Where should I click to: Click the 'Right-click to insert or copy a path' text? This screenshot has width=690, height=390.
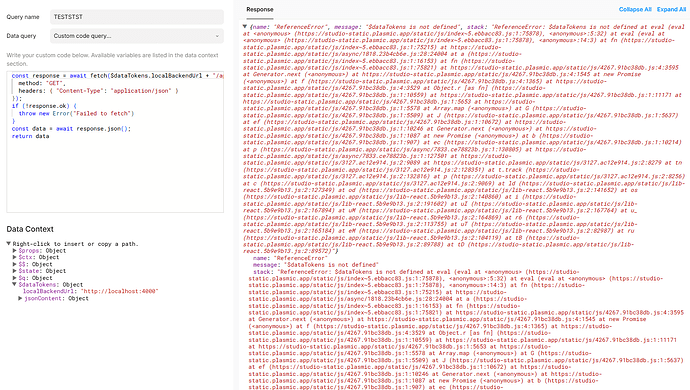[75, 243]
